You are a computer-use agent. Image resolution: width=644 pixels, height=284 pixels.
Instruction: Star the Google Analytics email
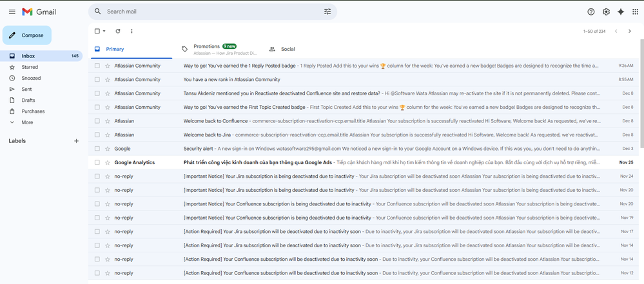tap(108, 162)
